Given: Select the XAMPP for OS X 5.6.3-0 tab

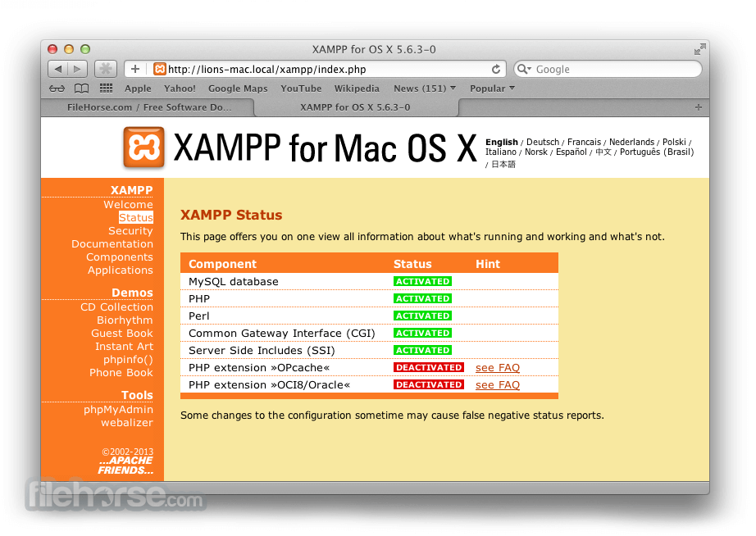Looking at the screenshot, I should pyautogui.click(x=355, y=107).
